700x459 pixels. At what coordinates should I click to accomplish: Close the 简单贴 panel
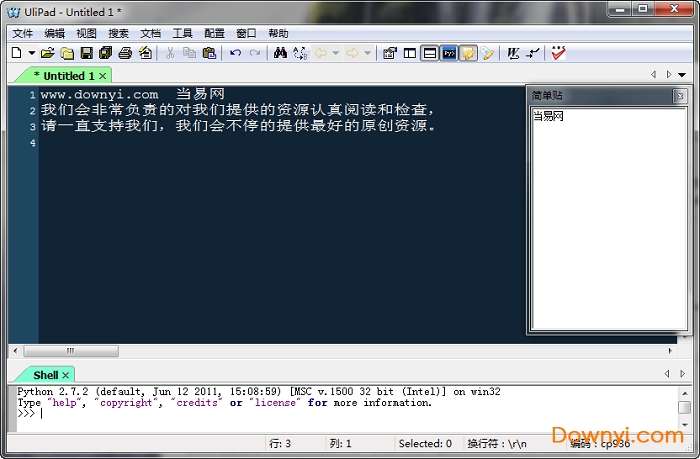point(680,96)
